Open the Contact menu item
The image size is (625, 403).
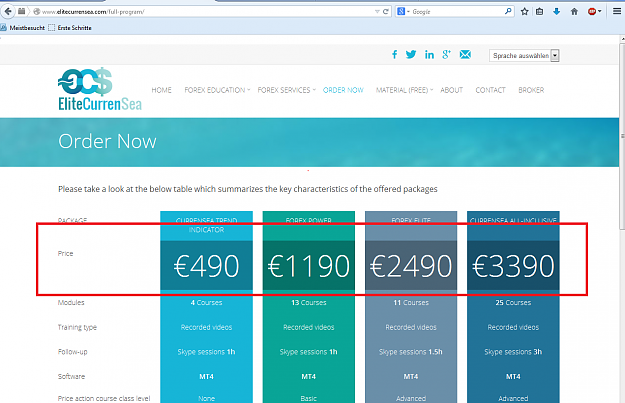pyautogui.click(x=490, y=90)
